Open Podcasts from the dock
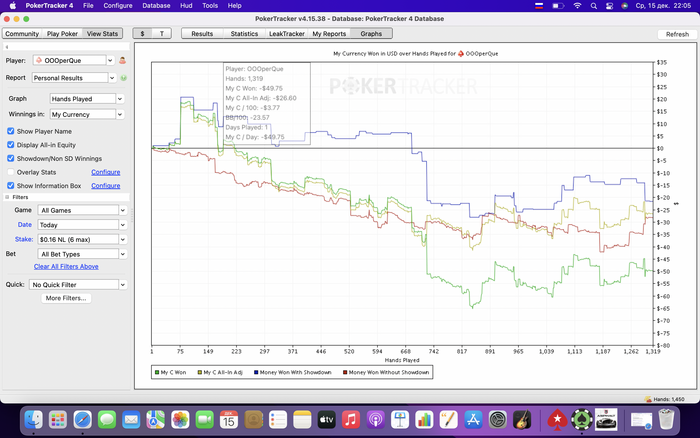The image size is (700, 438). tap(375, 420)
